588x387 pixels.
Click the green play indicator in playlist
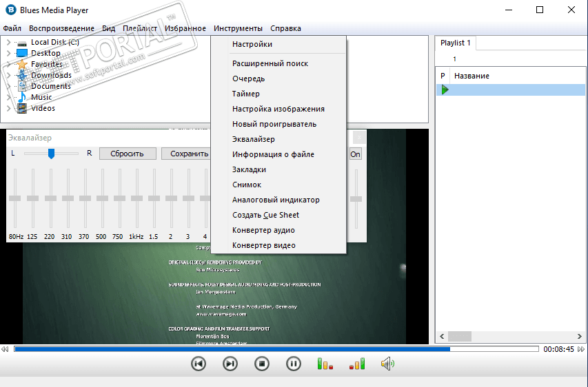coord(445,90)
